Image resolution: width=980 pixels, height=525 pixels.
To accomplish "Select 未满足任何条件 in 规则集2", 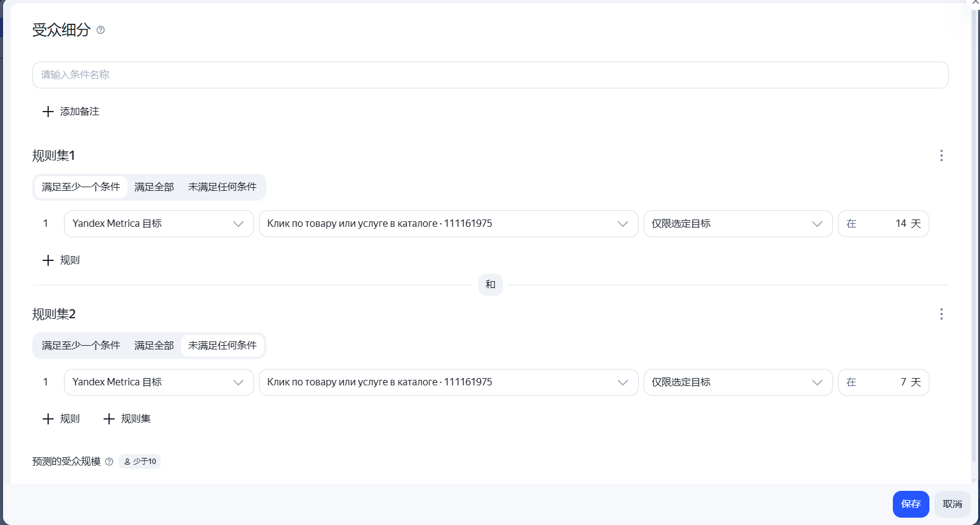I will tap(222, 346).
